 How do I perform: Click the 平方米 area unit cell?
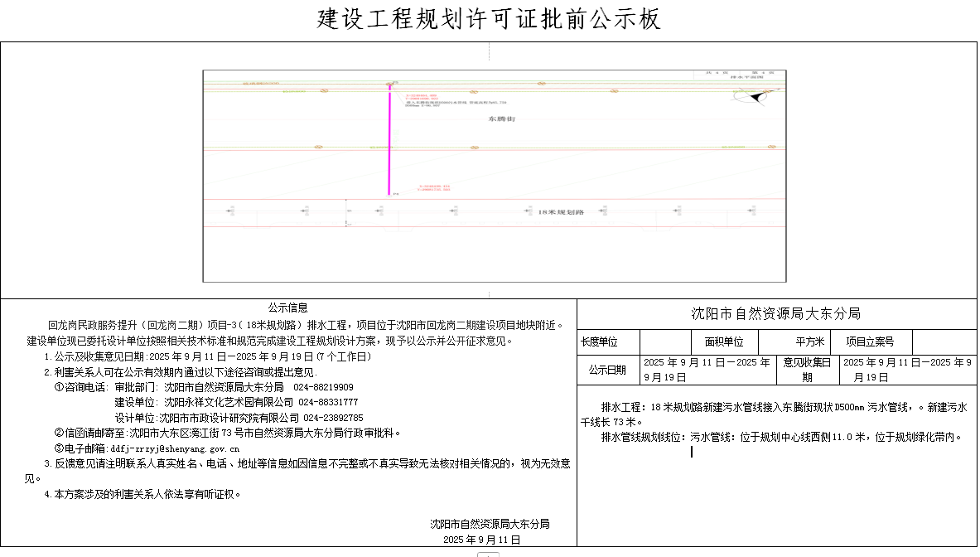coord(809,342)
